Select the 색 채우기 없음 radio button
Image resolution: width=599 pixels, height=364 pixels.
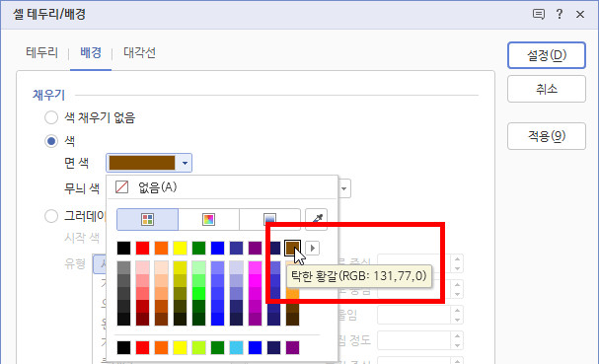(x=51, y=117)
